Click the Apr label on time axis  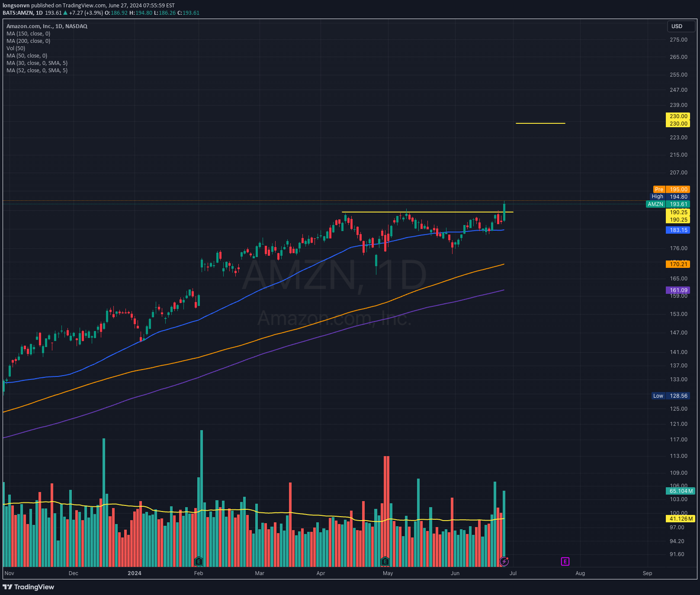click(321, 573)
